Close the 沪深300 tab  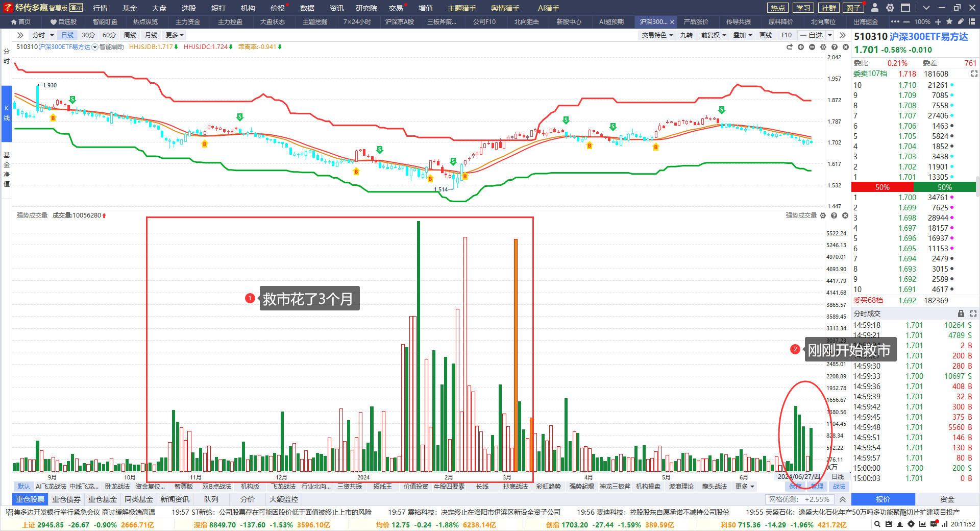pos(672,22)
